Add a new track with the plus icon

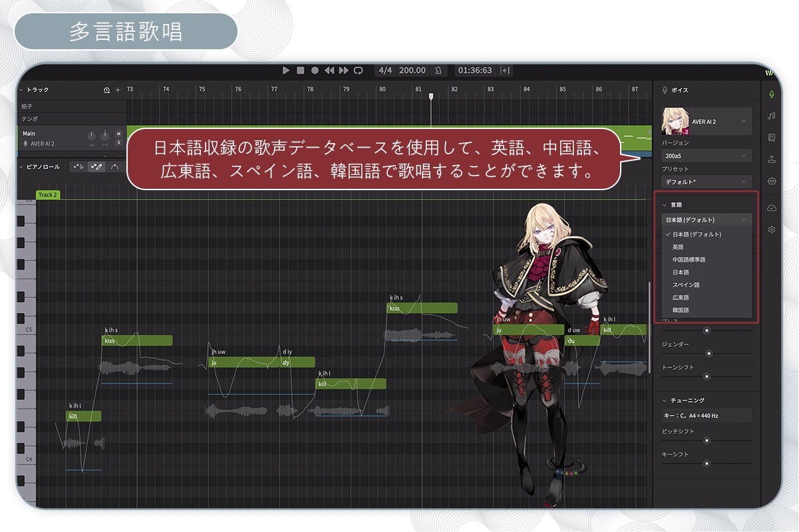(x=118, y=90)
